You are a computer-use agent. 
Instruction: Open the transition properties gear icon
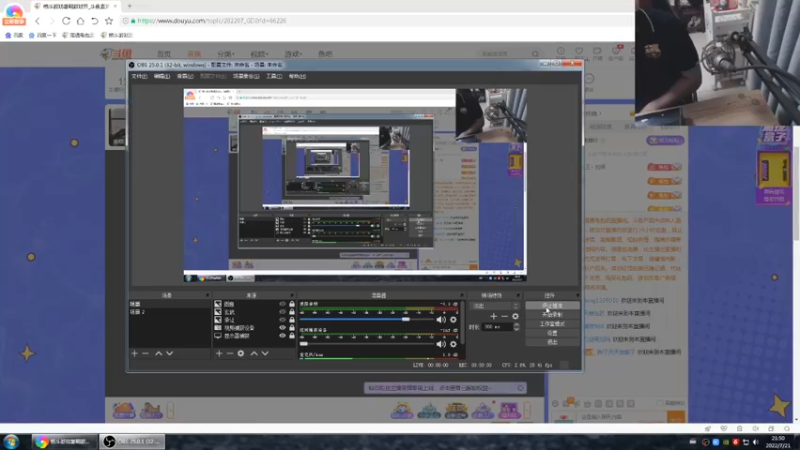[515, 316]
